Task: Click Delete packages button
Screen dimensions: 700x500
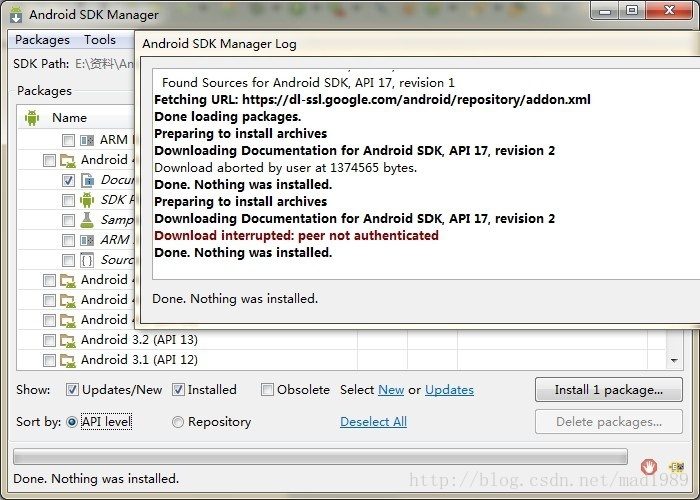Action: click(x=608, y=422)
